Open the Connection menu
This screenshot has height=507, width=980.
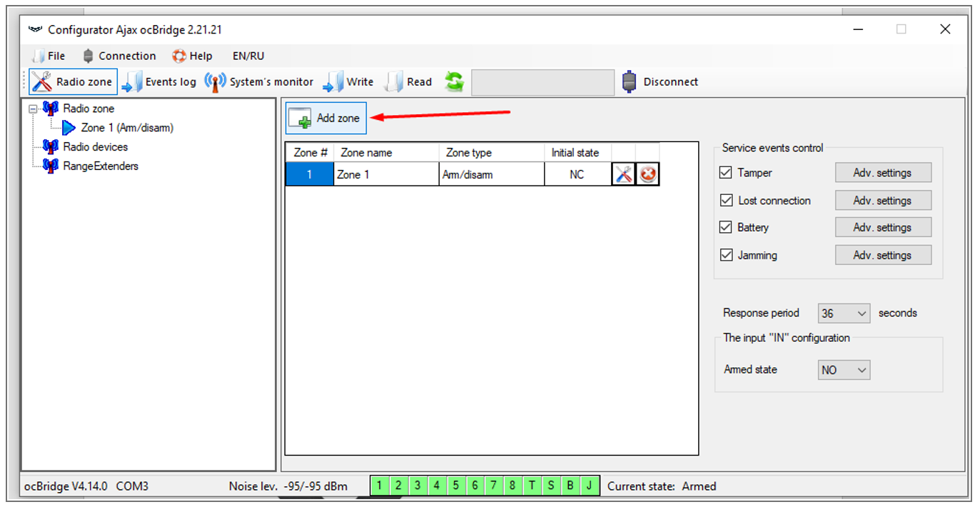(x=119, y=56)
